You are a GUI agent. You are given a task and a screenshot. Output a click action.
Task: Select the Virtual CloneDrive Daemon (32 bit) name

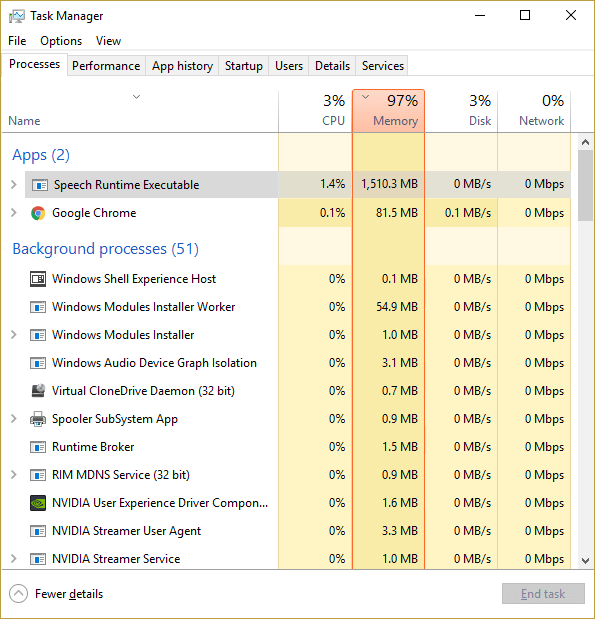[x=143, y=391]
